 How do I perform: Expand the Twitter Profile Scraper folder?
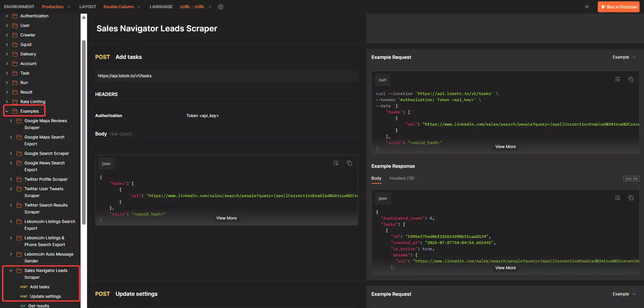coord(10,179)
